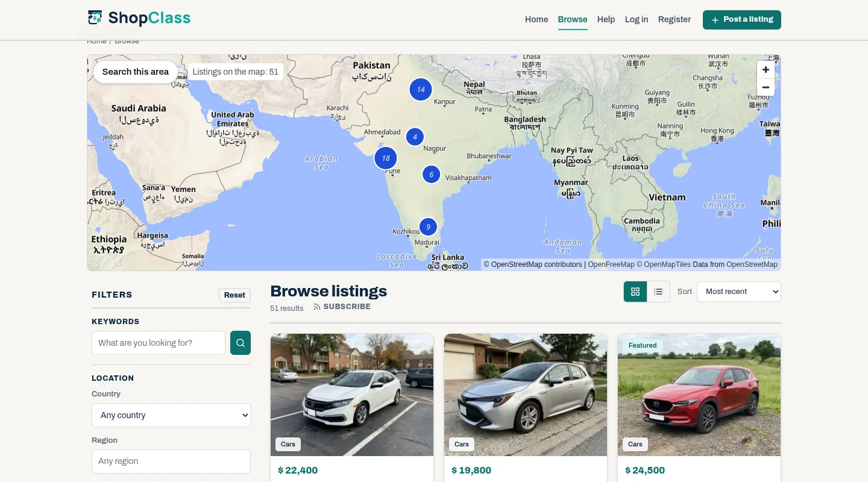Click the keyword search magnifier button

coord(241,343)
